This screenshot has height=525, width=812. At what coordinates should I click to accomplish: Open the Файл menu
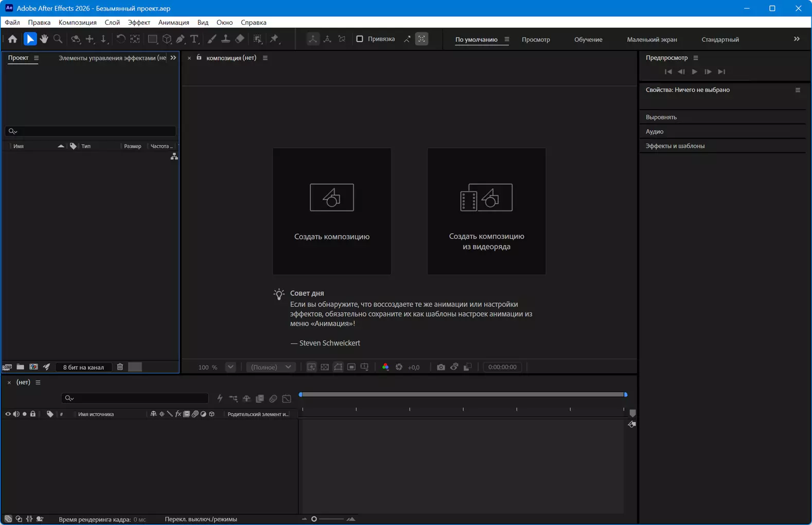click(12, 22)
